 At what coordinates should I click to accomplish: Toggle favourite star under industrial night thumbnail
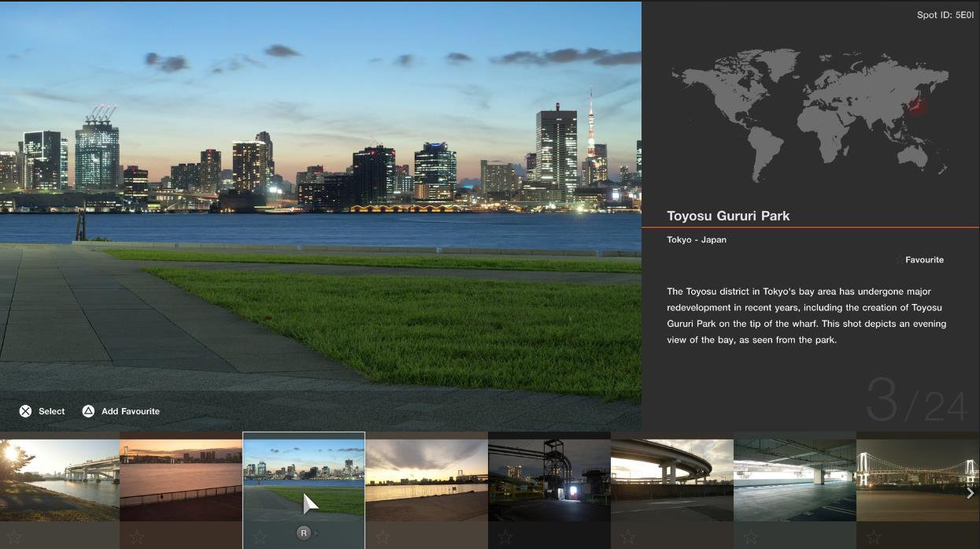505,538
